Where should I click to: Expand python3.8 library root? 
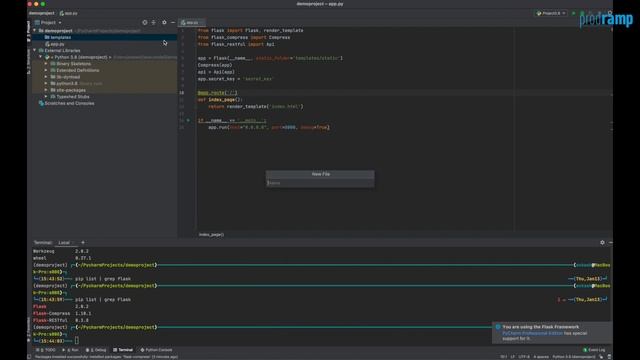46,83
